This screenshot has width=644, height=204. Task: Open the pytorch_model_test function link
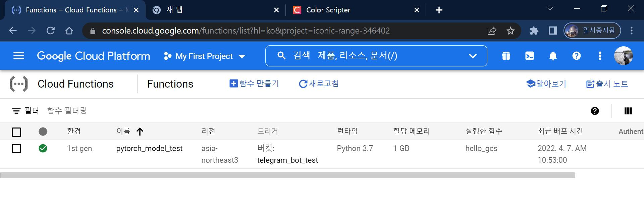[149, 148]
